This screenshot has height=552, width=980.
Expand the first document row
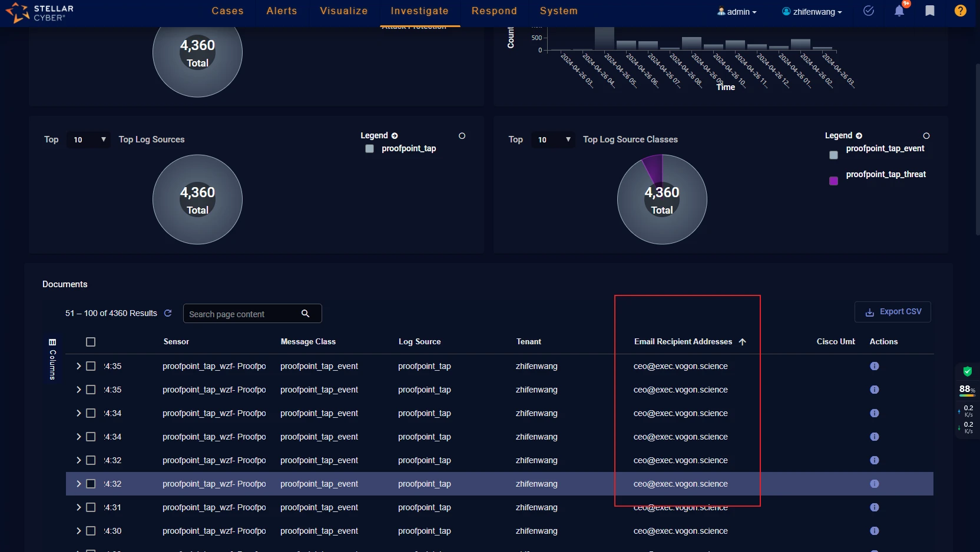[x=78, y=366]
